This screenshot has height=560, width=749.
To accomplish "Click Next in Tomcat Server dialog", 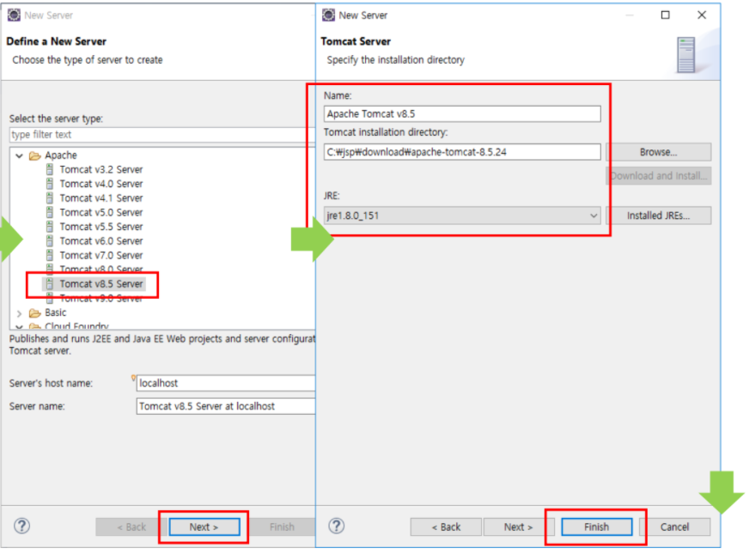I will 518,527.
